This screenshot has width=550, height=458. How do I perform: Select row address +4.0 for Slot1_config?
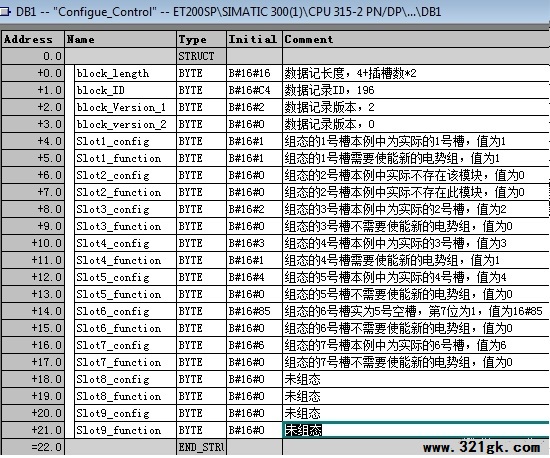coord(33,141)
